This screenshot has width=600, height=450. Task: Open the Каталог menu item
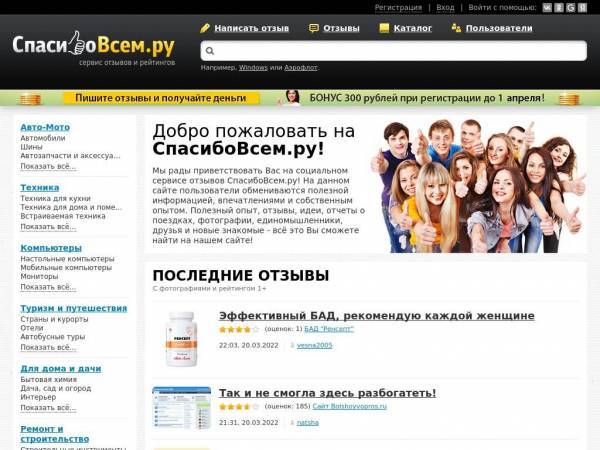tap(412, 28)
